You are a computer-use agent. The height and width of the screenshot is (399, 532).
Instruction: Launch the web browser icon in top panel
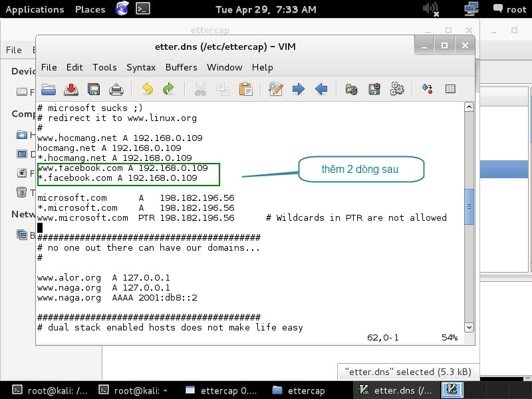(122, 9)
